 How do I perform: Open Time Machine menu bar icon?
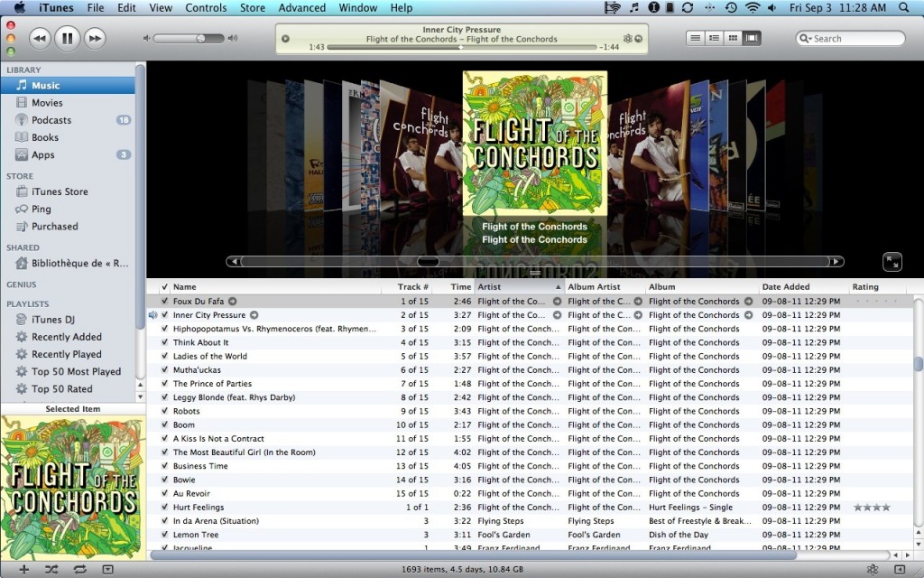[x=731, y=7]
